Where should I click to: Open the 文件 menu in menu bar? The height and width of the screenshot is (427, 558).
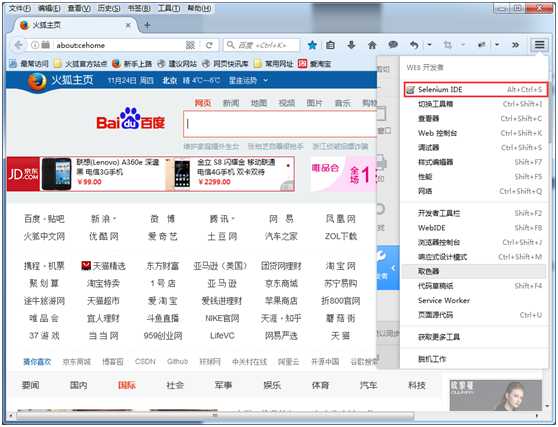[x=20, y=8]
